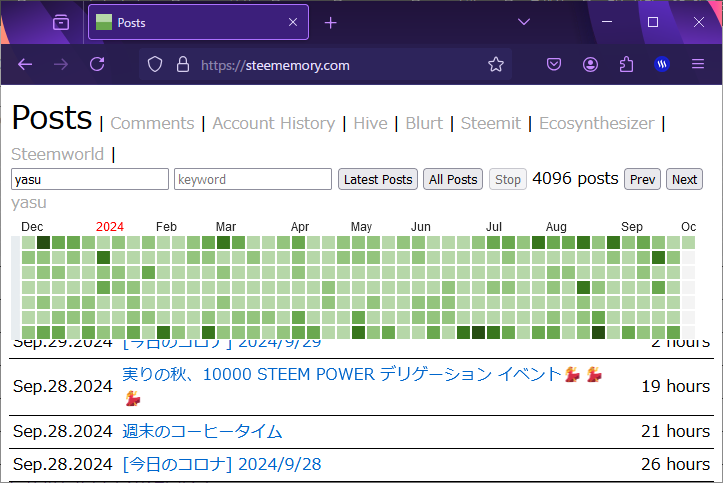Click the keyword search field
This screenshot has width=723, height=483.
pos(253,179)
